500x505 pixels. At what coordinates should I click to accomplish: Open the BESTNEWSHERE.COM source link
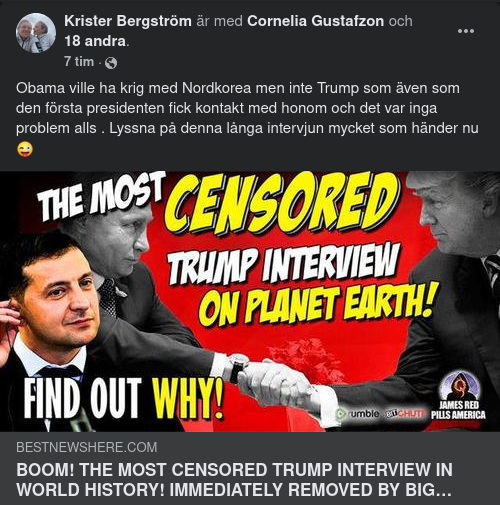[x=86, y=447]
